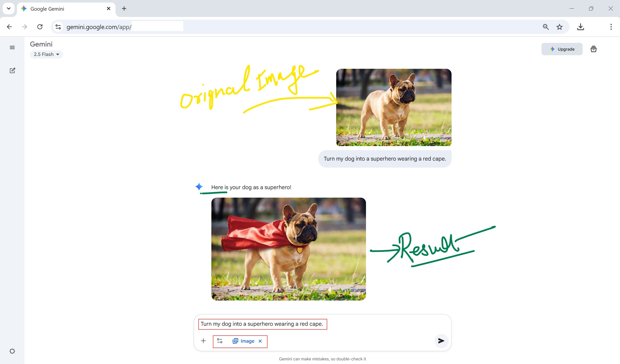This screenshot has width=620, height=364.
Task: Click the send message arrow
Action: 441,341
